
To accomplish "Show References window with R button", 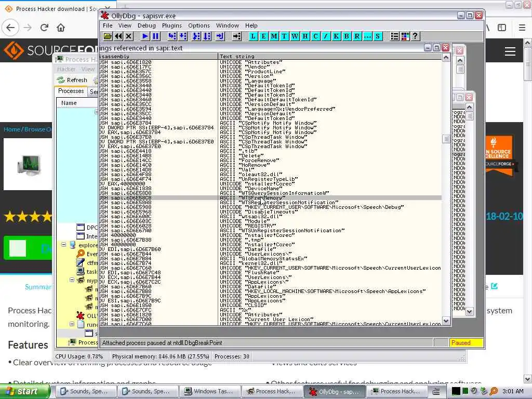I will 357,36.
